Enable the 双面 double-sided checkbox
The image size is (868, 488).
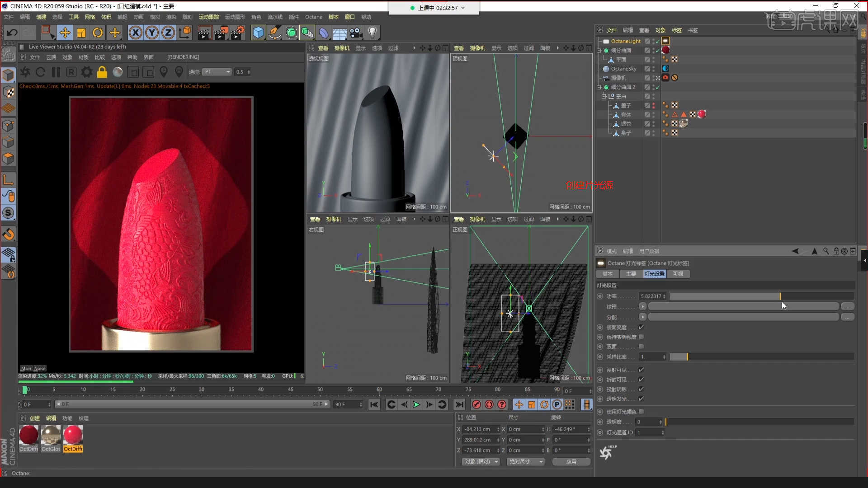click(641, 347)
